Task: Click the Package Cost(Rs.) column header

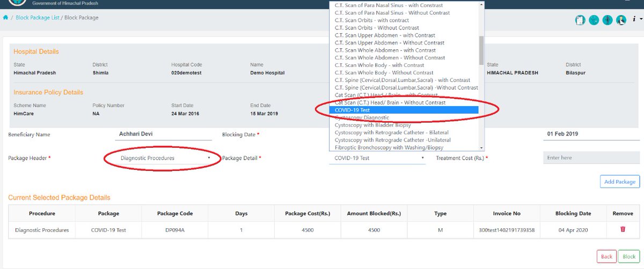Action: click(x=308, y=213)
